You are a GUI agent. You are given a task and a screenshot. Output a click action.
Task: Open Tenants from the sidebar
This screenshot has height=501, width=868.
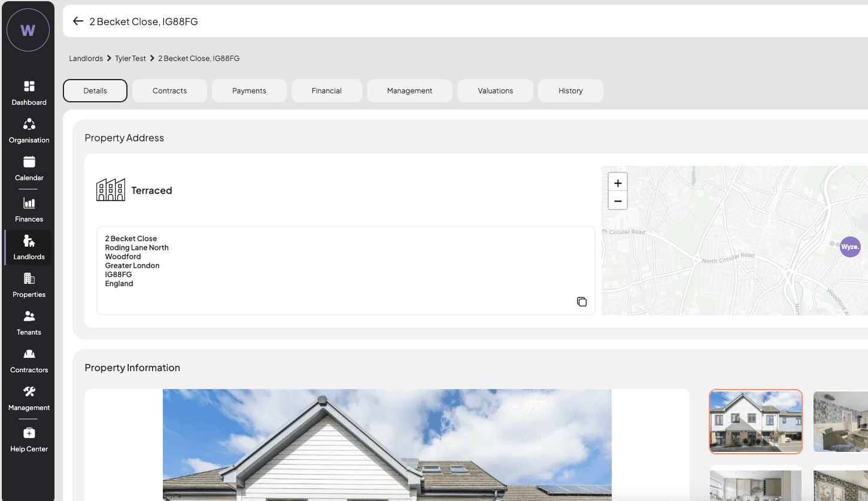click(29, 323)
